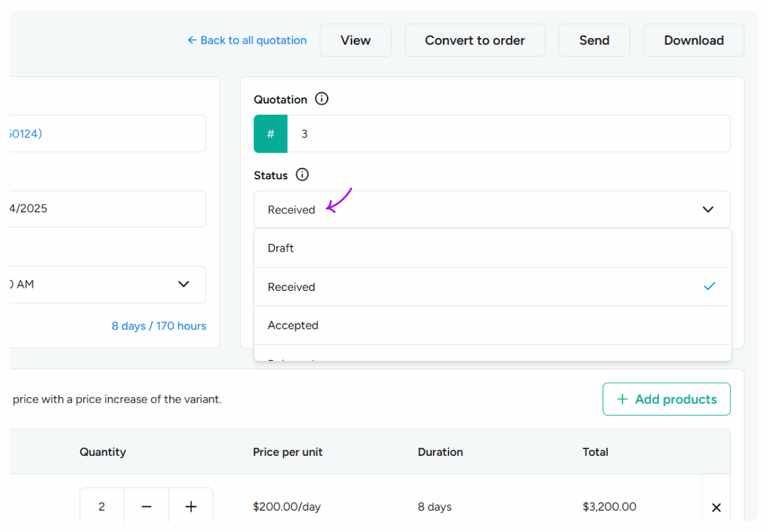Screen dimensions: 768x532
Task: Click the plus icon in Add products
Action: click(x=622, y=399)
